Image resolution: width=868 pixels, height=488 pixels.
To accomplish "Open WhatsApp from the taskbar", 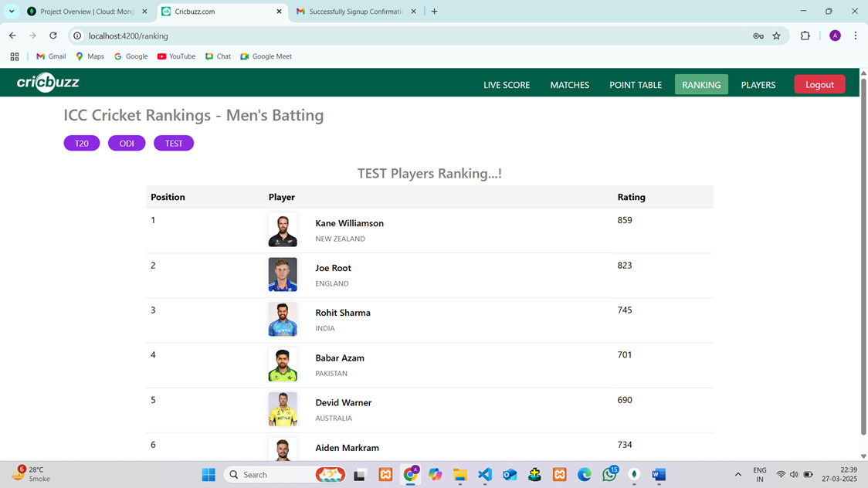I will [609, 475].
